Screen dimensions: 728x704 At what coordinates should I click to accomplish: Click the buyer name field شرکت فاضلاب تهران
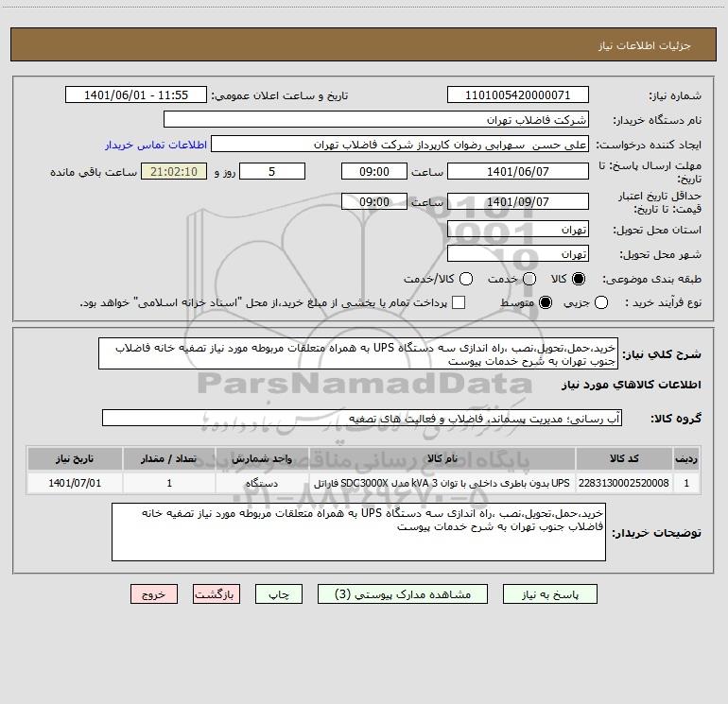[x=376, y=120]
